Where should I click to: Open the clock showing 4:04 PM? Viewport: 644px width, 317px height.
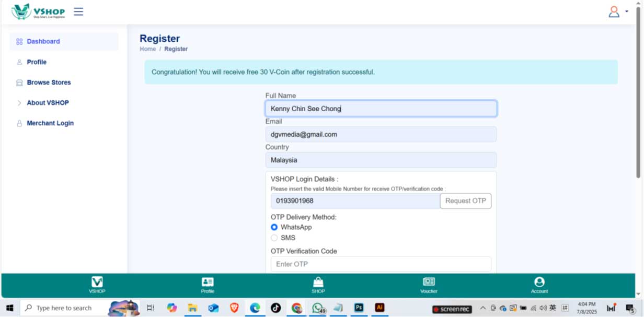(586, 308)
